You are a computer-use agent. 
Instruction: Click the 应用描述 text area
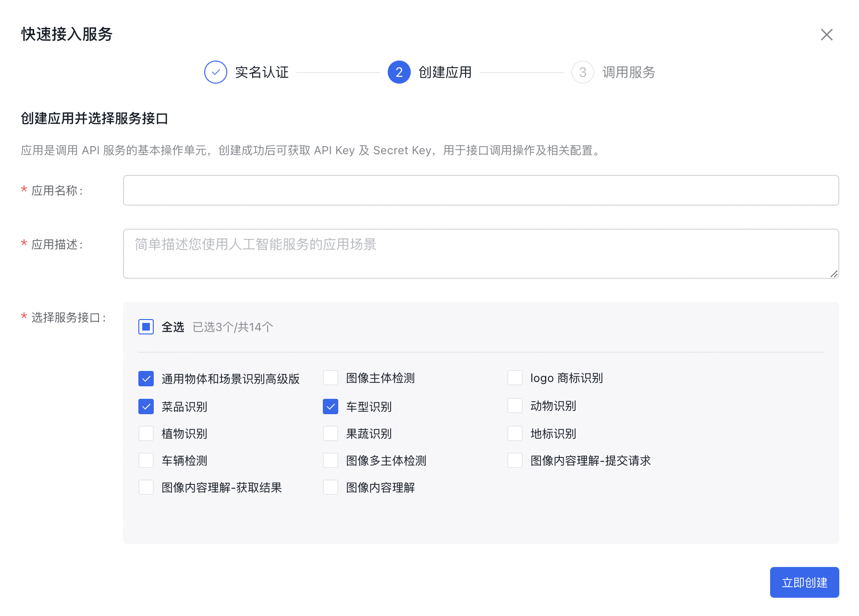[x=481, y=254]
